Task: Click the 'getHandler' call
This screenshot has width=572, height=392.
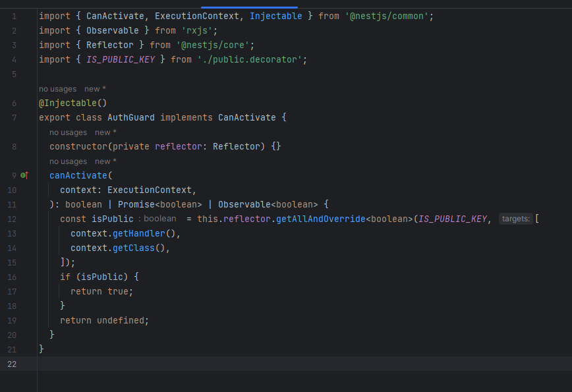Action: (139, 233)
